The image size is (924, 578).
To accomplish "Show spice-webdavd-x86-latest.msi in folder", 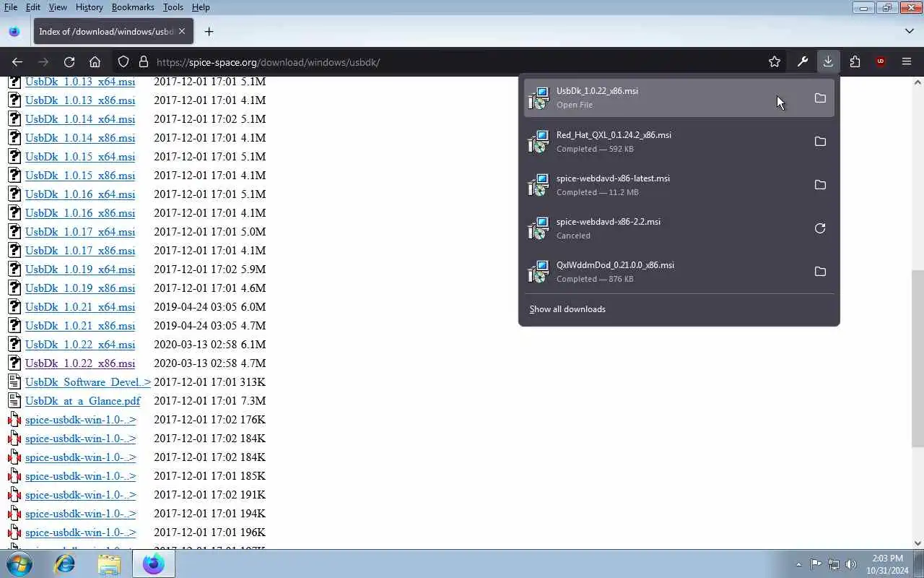I will coord(820,185).
